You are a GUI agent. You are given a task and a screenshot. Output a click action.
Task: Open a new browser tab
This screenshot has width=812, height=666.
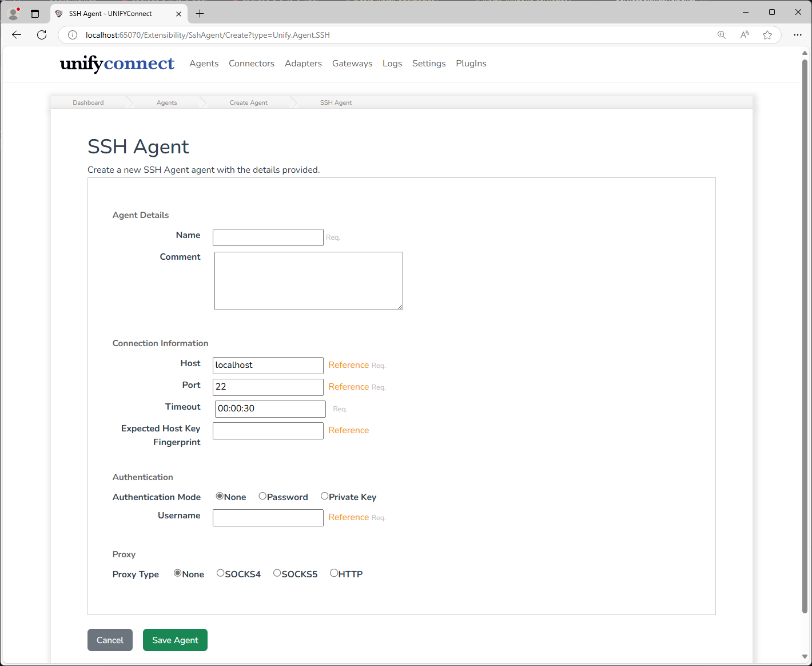200,13
